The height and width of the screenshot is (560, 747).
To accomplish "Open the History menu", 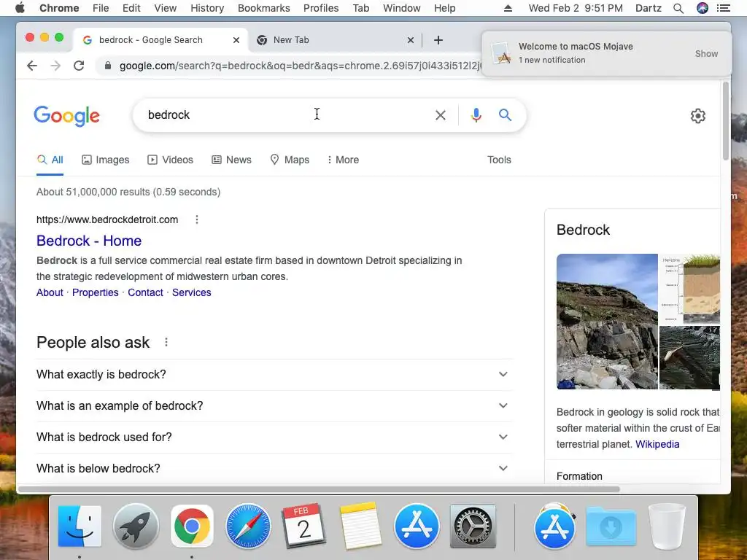I will point(207,8).
